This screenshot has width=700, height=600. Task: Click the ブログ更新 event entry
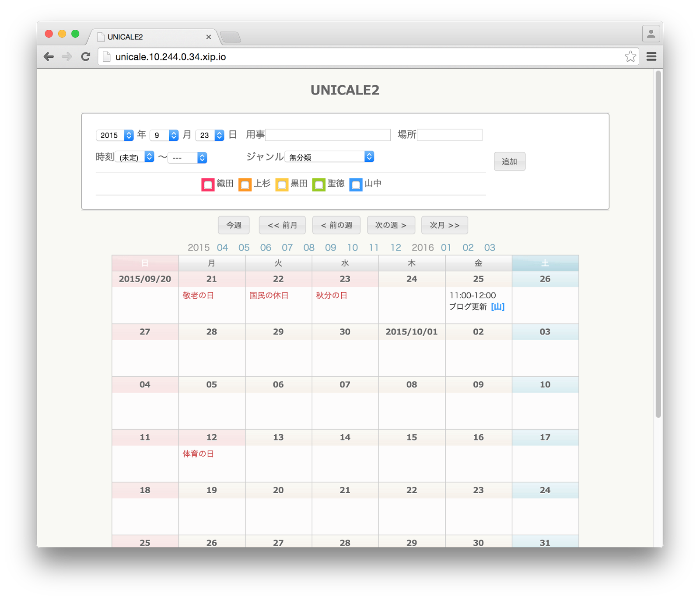tap(468, 307)
